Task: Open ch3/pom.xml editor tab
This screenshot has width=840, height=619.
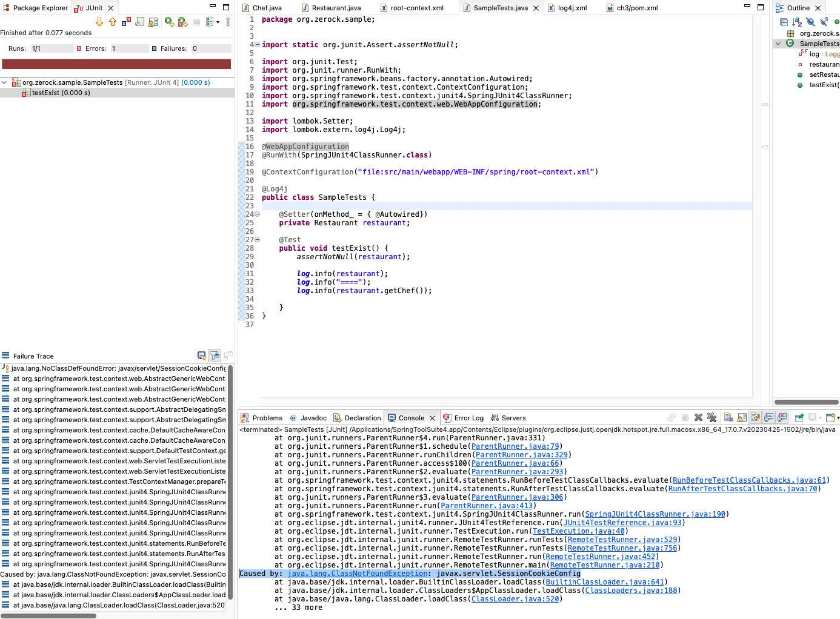Action: click(x=632, y=8)
